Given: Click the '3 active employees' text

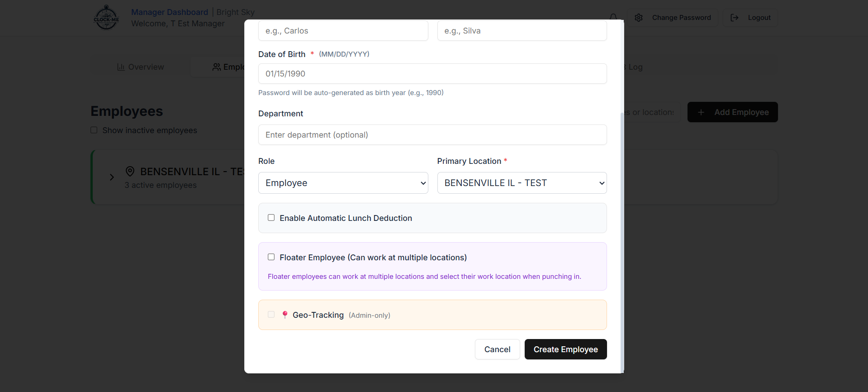Looking at the screenshot, I should pos(161,185).
